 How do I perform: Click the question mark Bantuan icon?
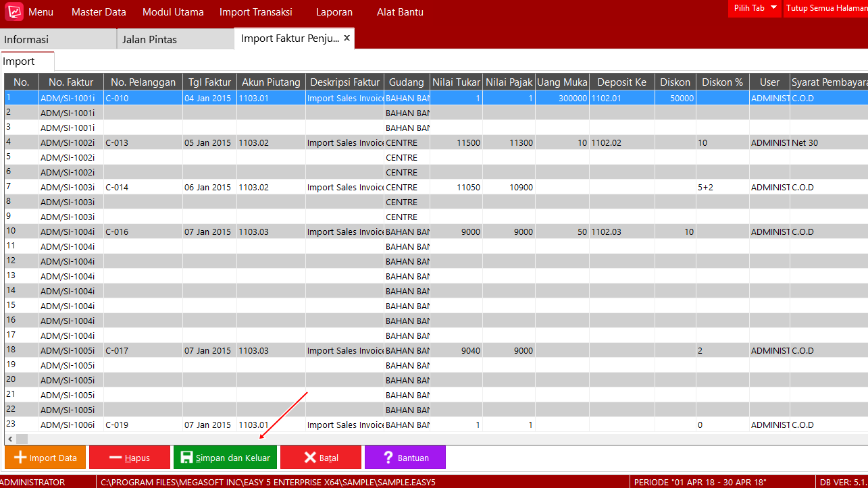[388, 458]
